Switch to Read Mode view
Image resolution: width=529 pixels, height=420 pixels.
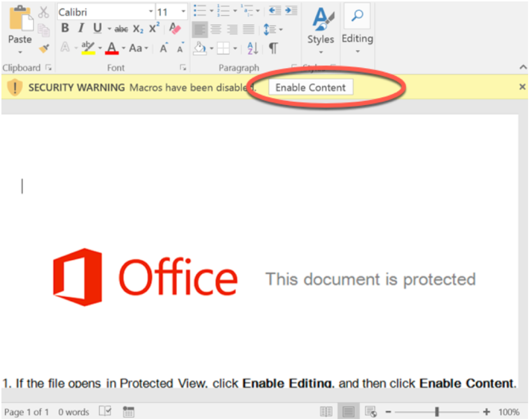326,412
